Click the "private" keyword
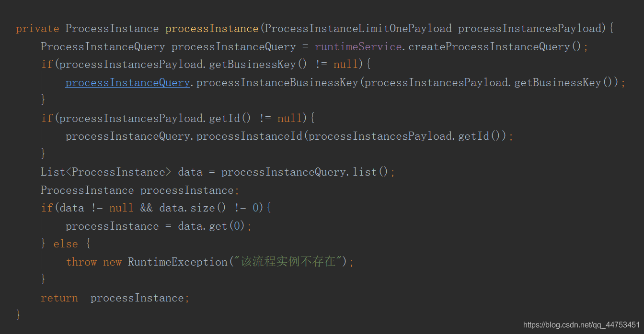 [x=37, y=29]
